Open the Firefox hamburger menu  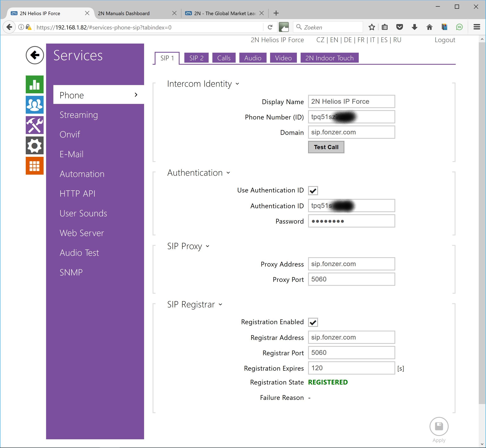click(477, 27)
